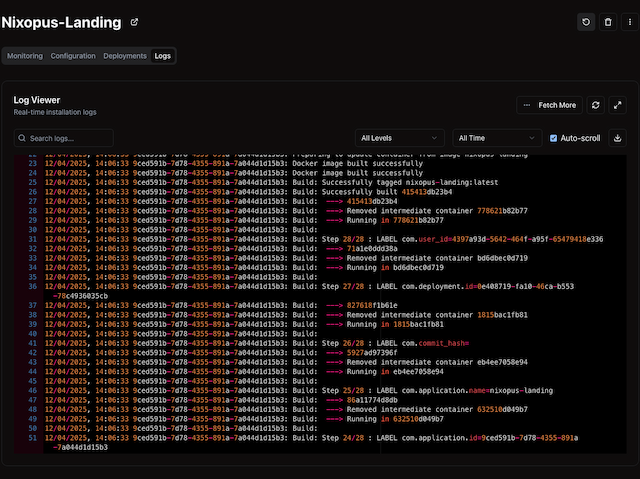The width and height of the screenshot is (640, 479).
Task: Switch to the Deployments tab
Action: [125, 56]
